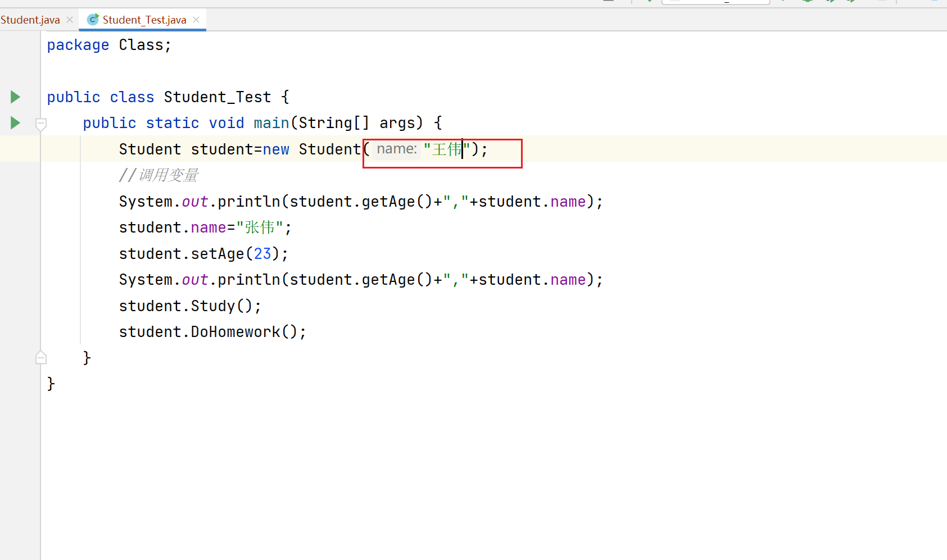The height and width of the screenshot is (560, 947).
Task: Click the "张伟" string literal
Action: 260,227
